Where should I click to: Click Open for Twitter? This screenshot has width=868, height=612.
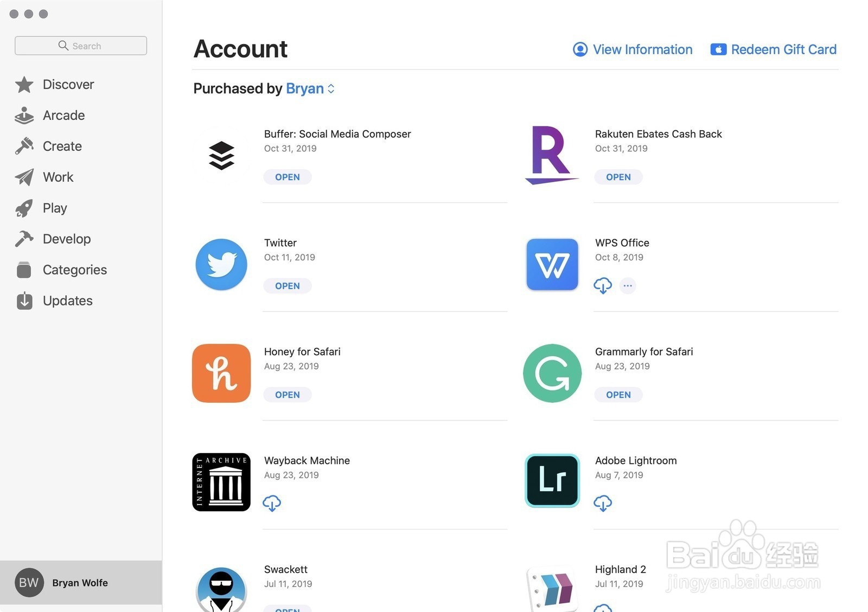tap(288, 286)
